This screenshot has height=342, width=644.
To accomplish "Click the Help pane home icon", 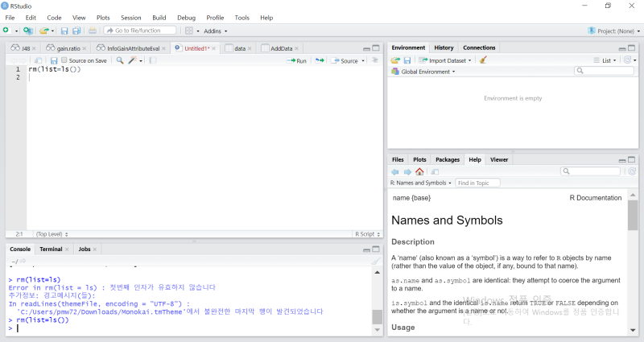I will click(419, 171).
